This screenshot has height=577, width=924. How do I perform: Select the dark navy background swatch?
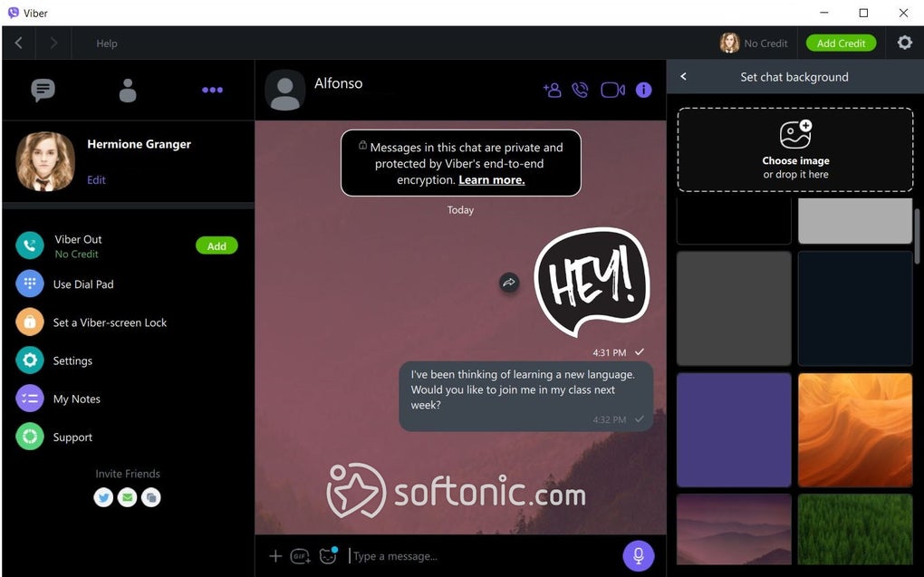point(855,308)
